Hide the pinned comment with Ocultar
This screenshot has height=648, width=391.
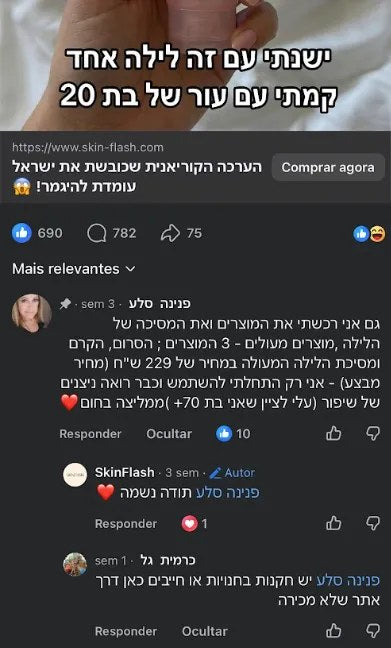coord(169,434)
